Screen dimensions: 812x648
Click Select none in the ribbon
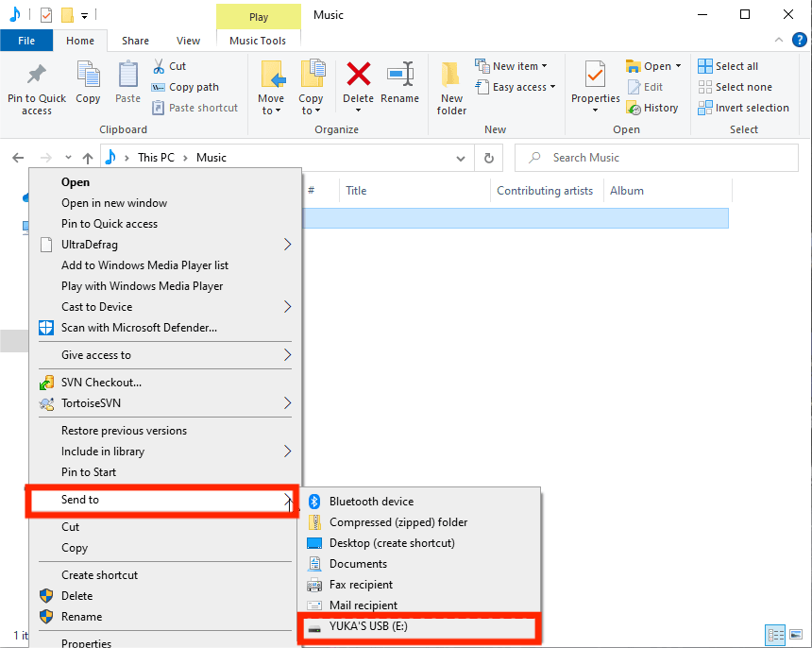[735, 87]
